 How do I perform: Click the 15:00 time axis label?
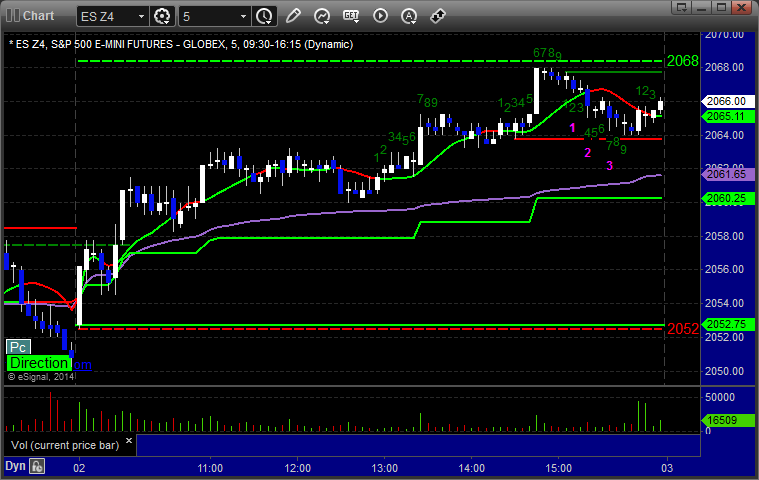pos(559,468)
